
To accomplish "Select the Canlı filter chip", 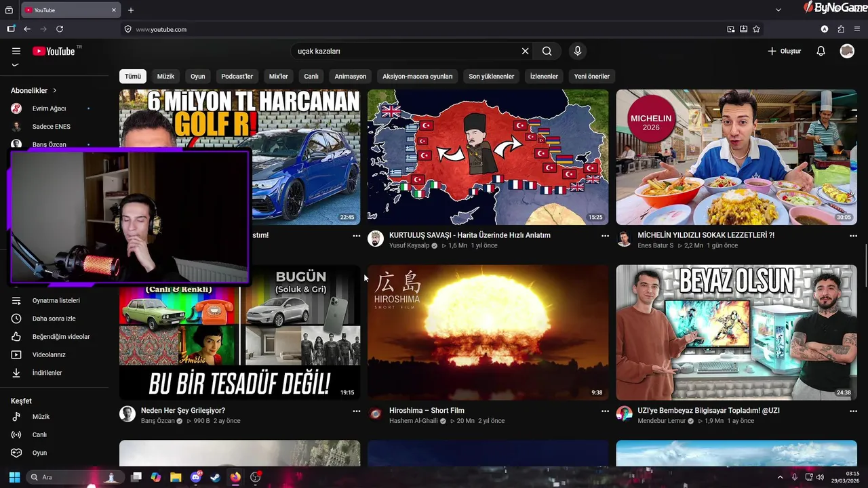I will tap(311, 77).
